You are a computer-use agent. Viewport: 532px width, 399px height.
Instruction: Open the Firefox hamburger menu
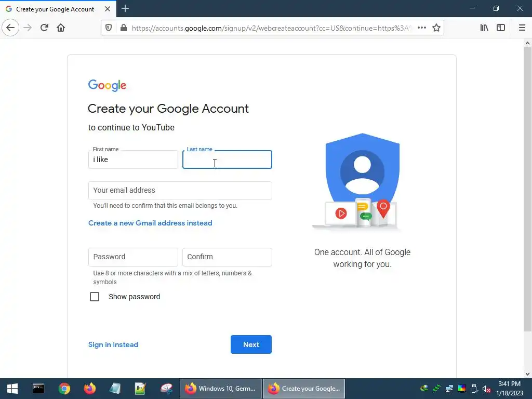(522, 28)
